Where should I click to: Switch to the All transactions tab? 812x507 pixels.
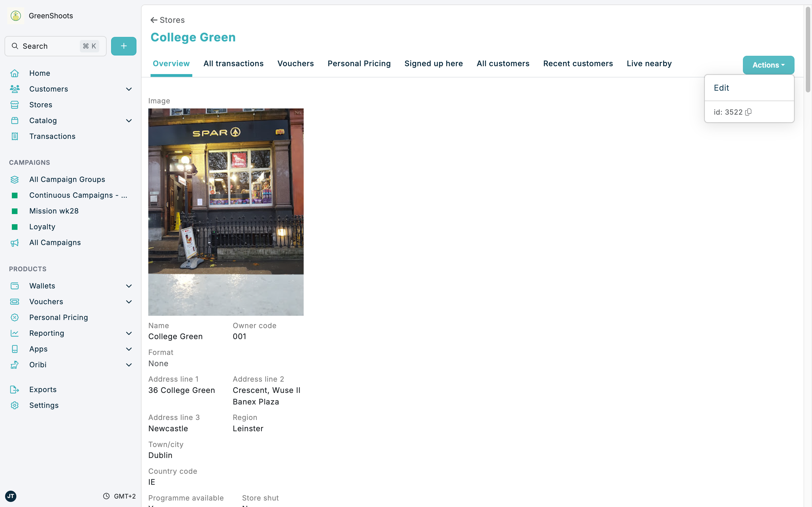point(233,63)
